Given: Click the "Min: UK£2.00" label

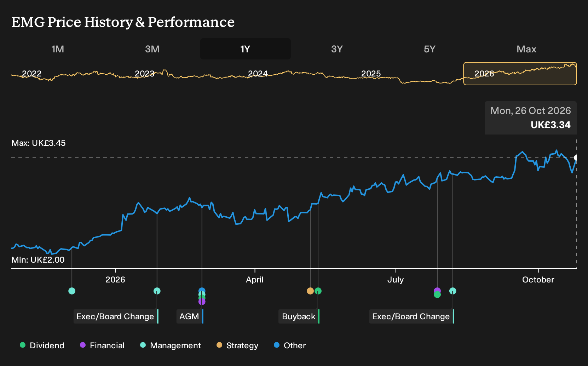Looking at the screenshot, I should 38,260.
